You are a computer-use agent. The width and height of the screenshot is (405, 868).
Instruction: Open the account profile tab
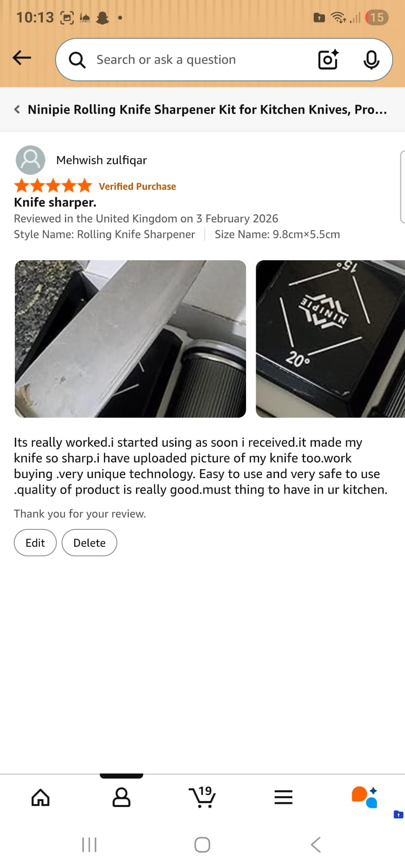coord(121,797)
